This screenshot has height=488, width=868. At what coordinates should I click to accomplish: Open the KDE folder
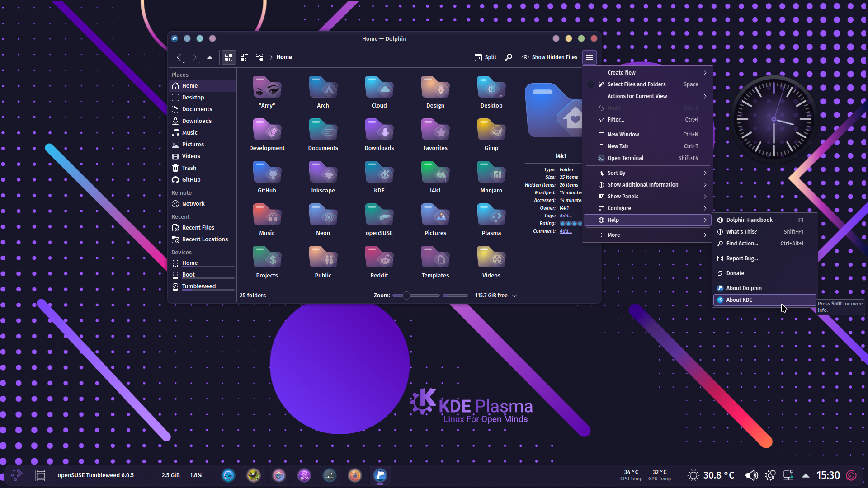379,178
